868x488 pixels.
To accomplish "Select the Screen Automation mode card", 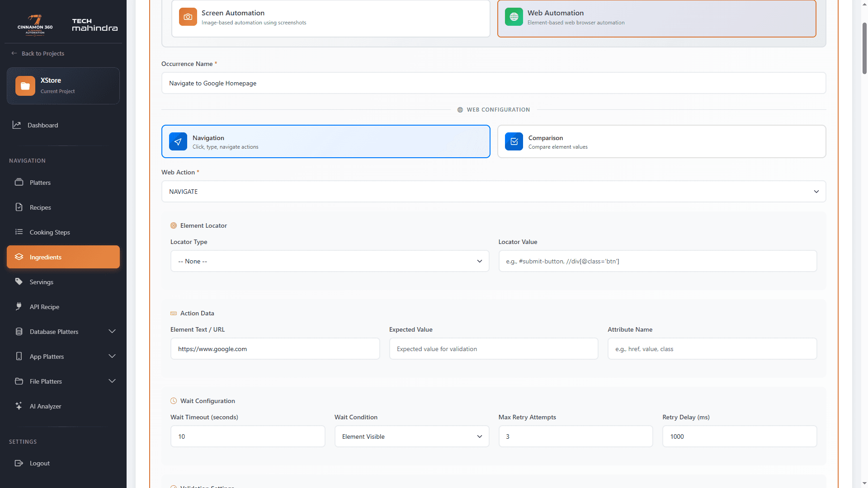I will tap(331, 18).
